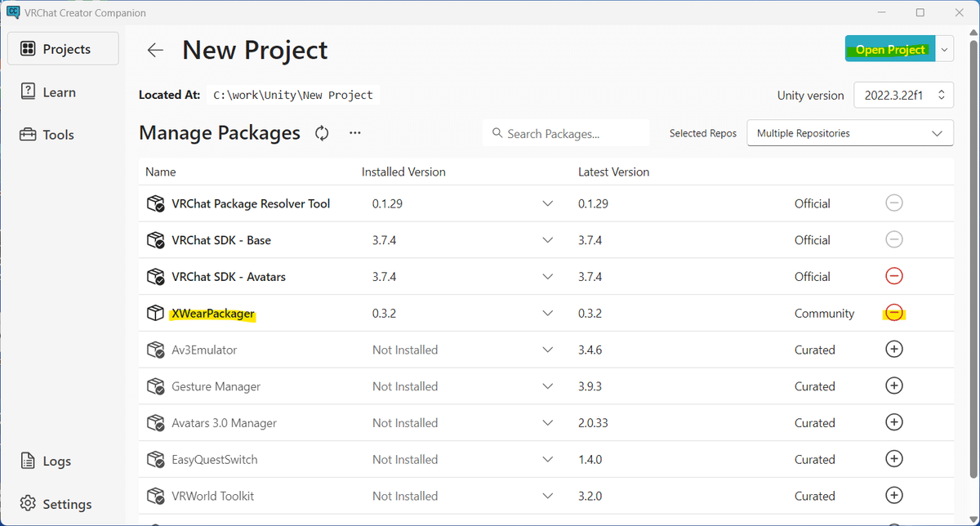980x526 pixels.
Task: Click the latest version 2.0.33 value
Action: pos(593,423)
